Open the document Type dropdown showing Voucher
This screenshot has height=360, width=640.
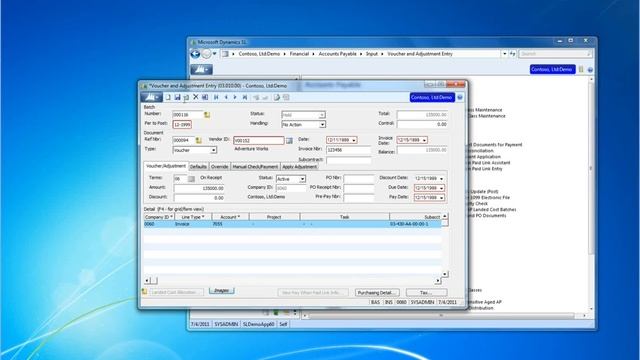click(213, 150)
